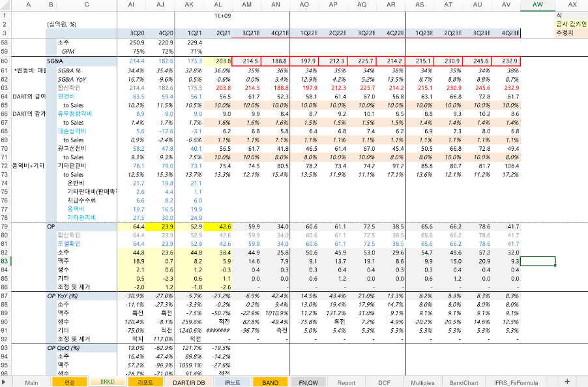The image size is (588, 387).
Task: Select the cell showing 259.6%
Action: tap(189, 322)
